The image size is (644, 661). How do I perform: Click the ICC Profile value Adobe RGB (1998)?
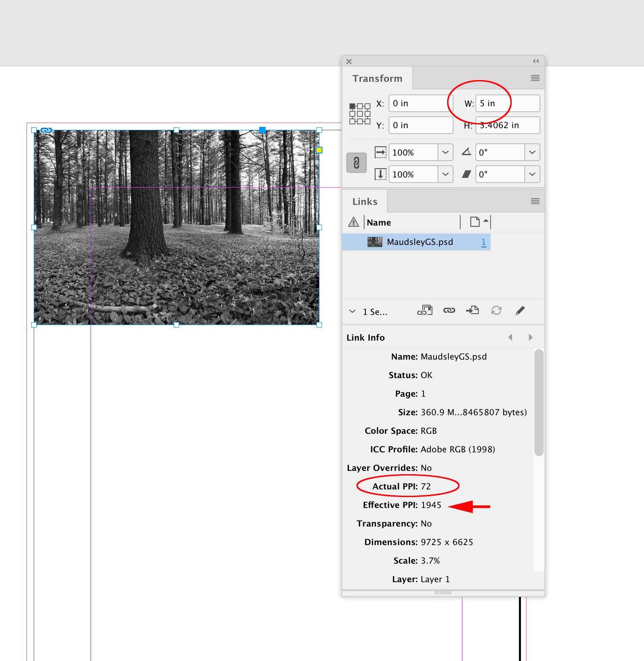pyautogui.click(x=458, y=449)
